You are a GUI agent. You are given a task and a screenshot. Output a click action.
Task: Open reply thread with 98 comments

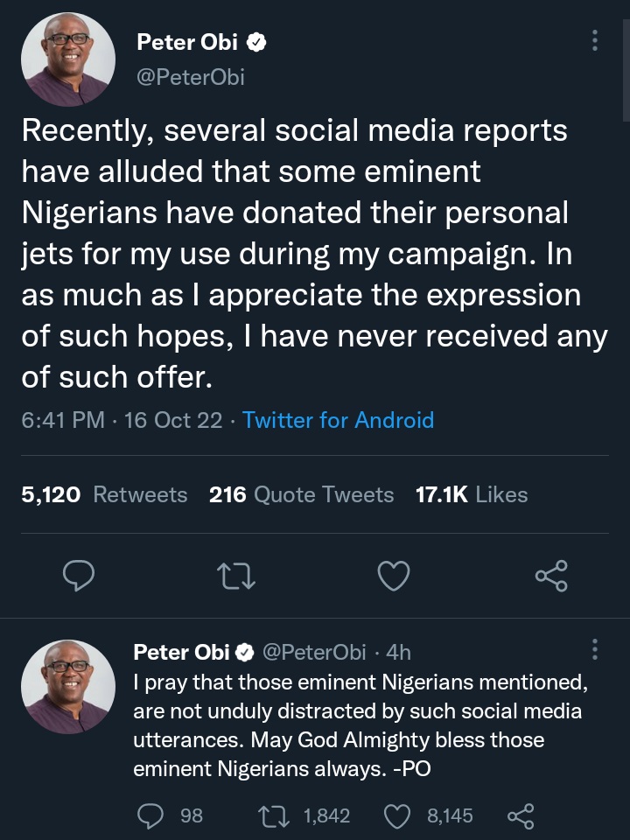pyautogui.click(x=155, y=815)
